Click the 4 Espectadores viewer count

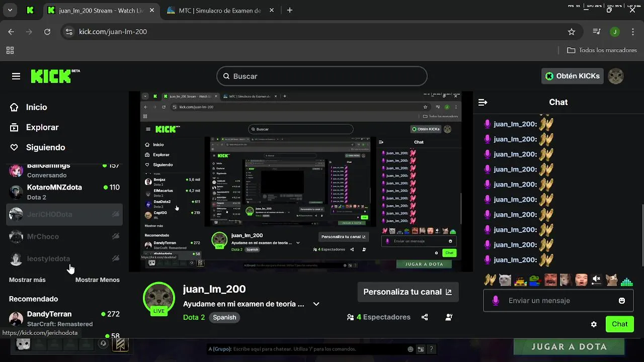(378, 317)
